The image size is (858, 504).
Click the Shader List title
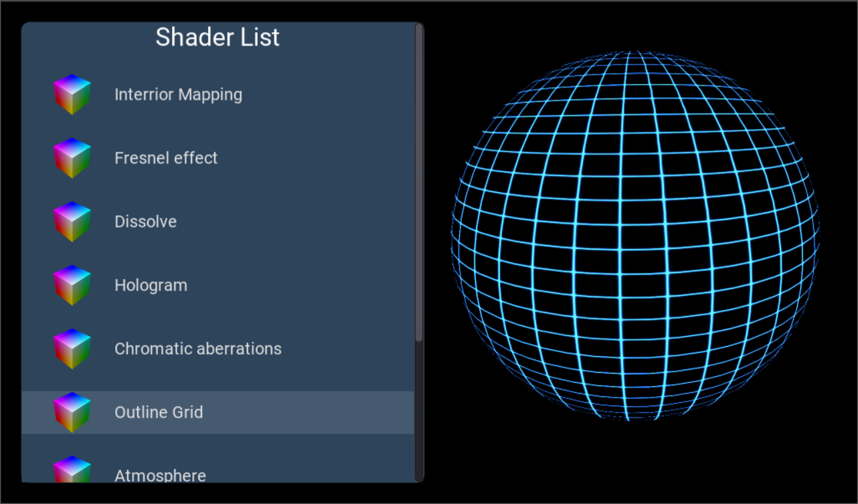click(x=218, y=37)
